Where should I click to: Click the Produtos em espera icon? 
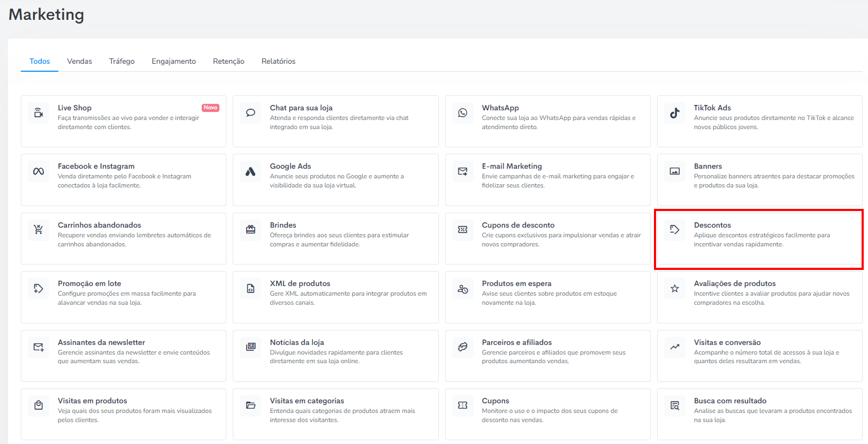[x=463, y=289]
